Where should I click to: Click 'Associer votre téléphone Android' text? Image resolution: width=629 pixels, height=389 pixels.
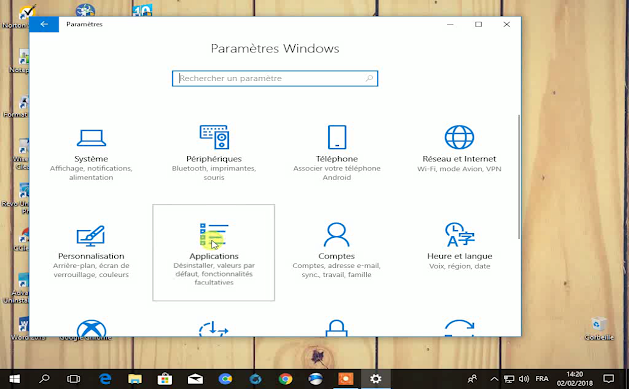click(x=337, y=173)
